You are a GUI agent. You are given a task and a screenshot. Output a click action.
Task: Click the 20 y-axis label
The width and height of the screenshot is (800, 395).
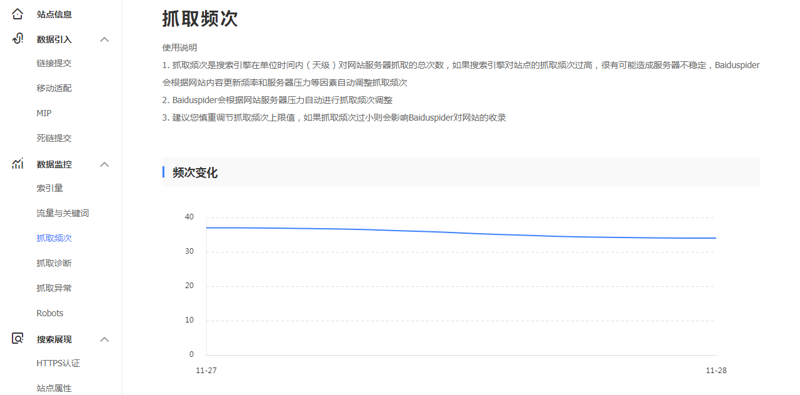(x=189, y=286)
